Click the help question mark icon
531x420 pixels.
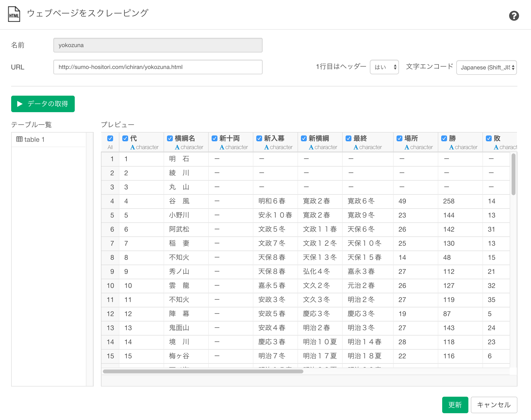(x=514, y=16)
